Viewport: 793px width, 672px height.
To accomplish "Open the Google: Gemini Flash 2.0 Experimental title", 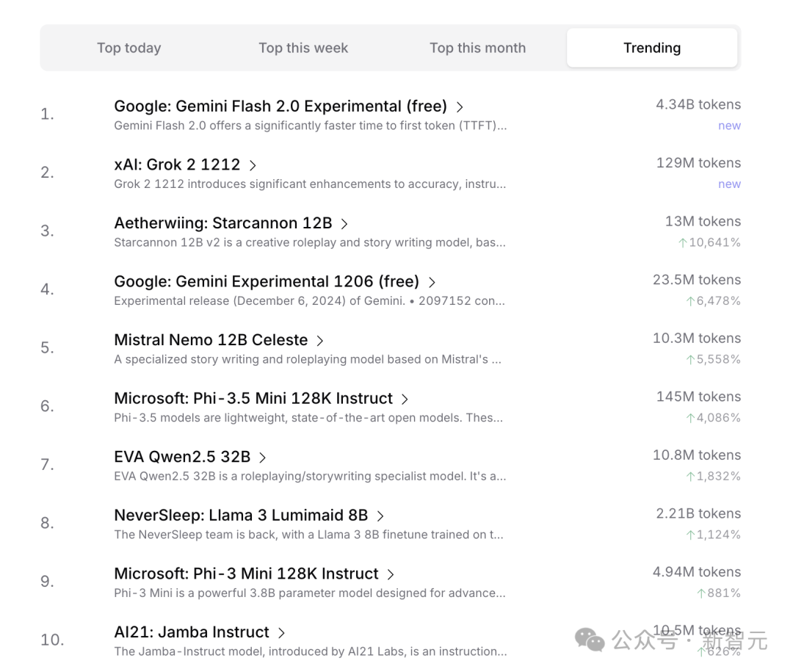I will click(x=280, y=106).
